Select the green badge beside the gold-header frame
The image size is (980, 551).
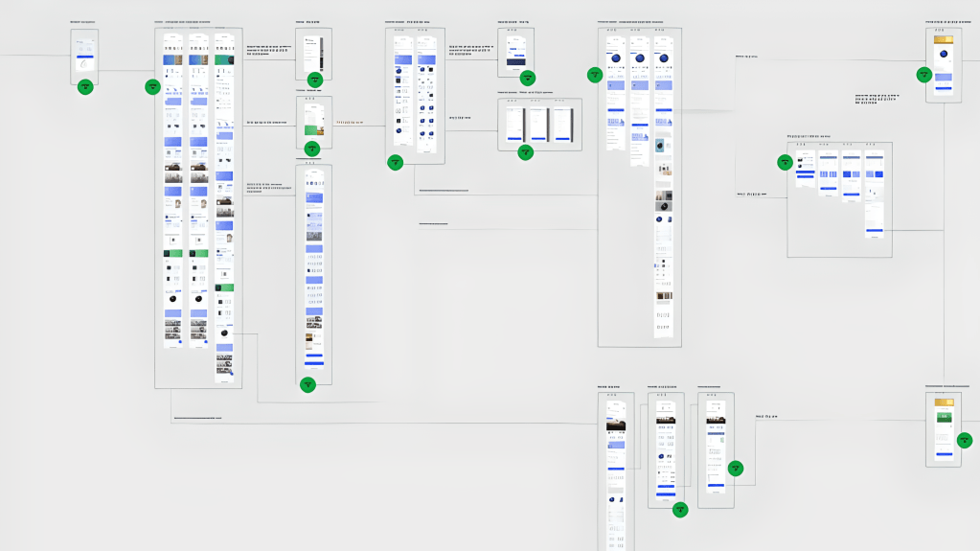click(x=924, y=74)
